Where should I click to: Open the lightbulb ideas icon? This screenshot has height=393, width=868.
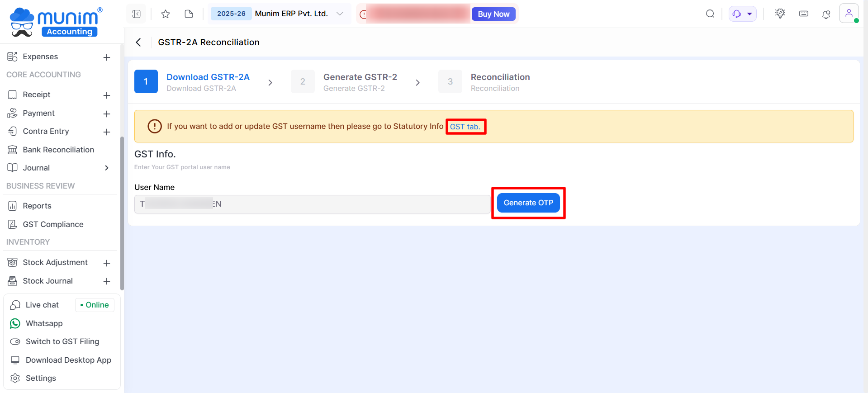[780, 14]
